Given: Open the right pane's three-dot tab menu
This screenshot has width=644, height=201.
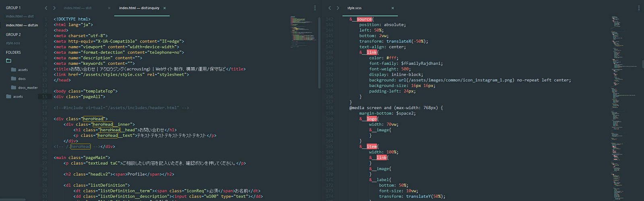Looking at the screenshot, I should click(x=639, y=8).
